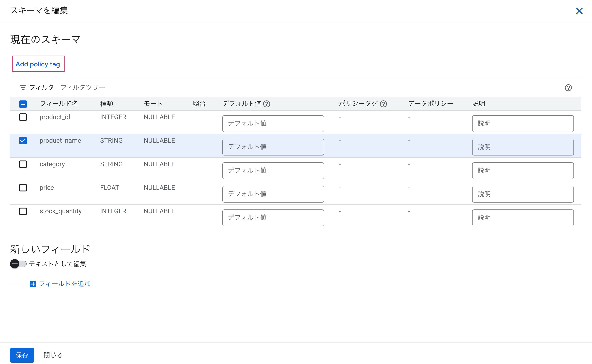Screen dimensions: 592x364
Task: Click NULLABLE mode in price row
Action: [159, 188]
